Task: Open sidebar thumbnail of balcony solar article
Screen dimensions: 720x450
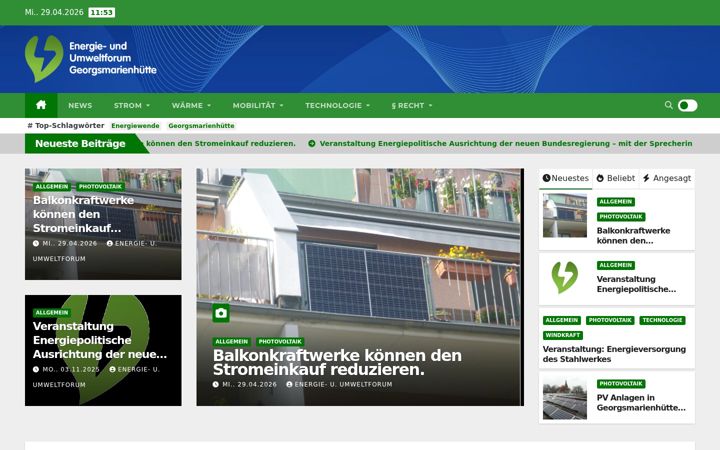Action: pyautogui.click(x=565, y=215)
